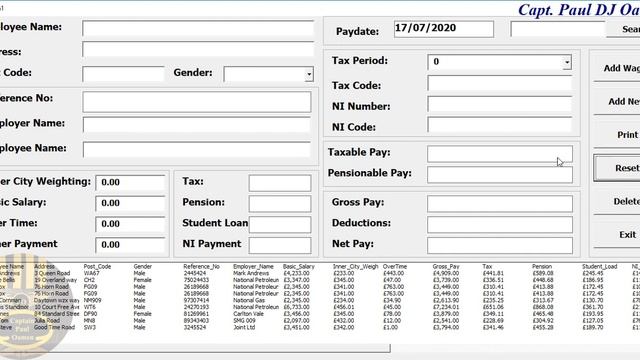The height and width of the screenshot is (360, 640).
Task: Click the Paydate field showing 17/07/2020
Action: (444, 29)
